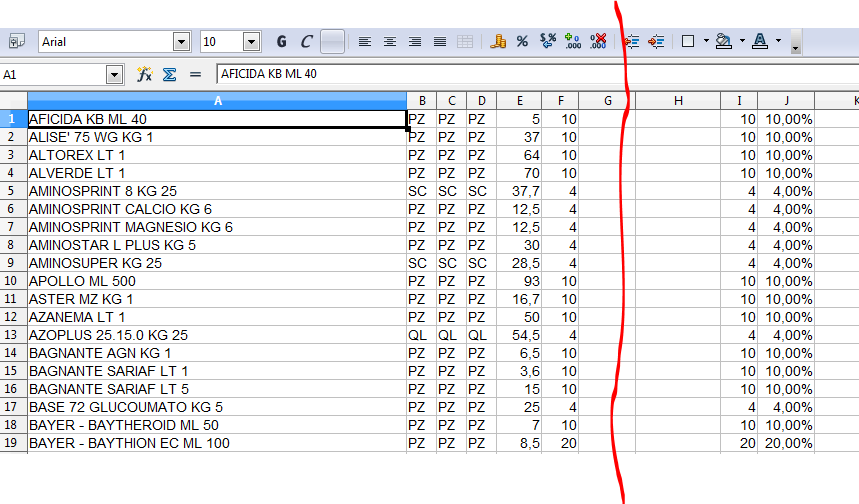
Task: Select column H header
Action: 678,101
